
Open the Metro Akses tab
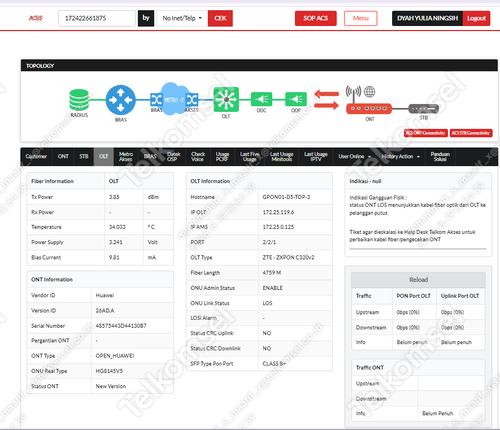coord(126,156)
